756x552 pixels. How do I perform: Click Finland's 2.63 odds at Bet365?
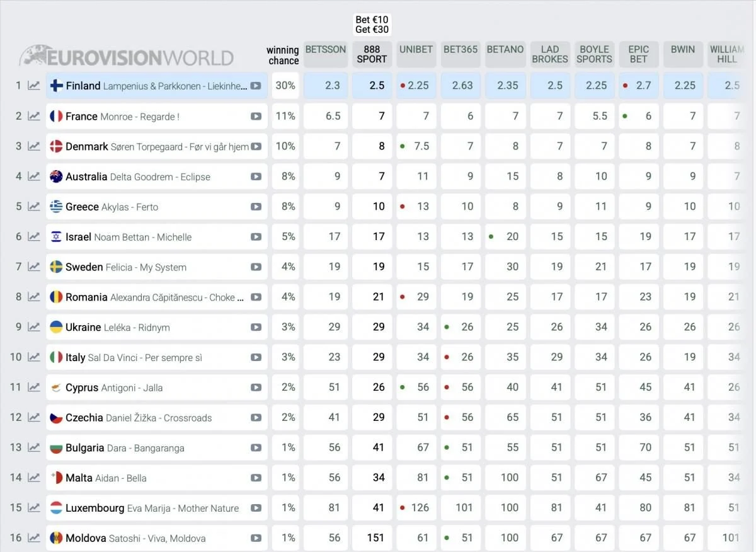[x=462, y=86]
